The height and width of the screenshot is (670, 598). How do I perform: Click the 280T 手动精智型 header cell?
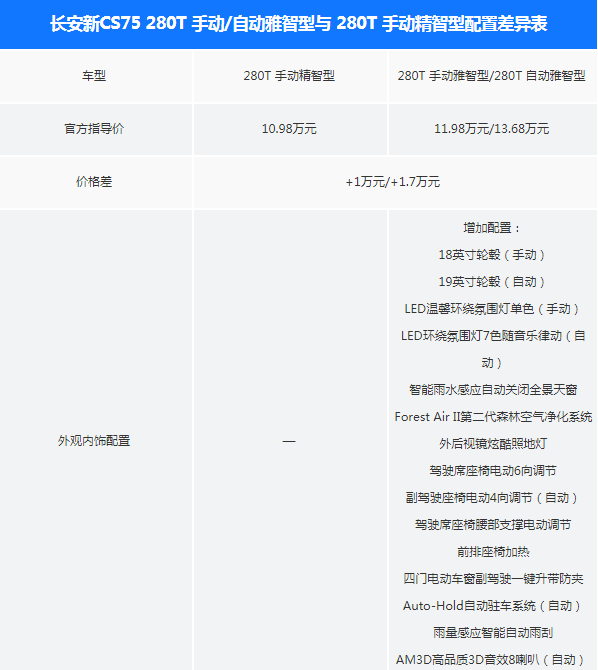click(289, 76)
